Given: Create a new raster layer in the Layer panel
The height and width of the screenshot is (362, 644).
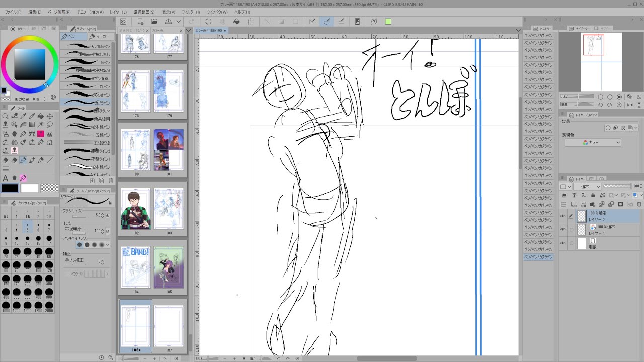Looking at the screenshot, I should 573,204.
